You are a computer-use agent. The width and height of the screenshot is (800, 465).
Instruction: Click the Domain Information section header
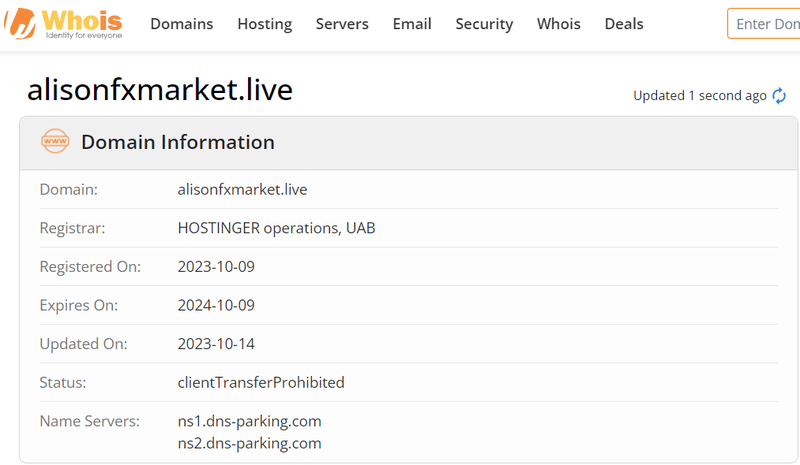point(178,142)
